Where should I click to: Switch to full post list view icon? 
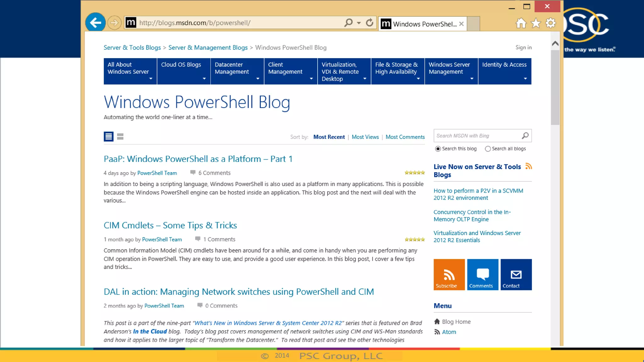[108, 136]
